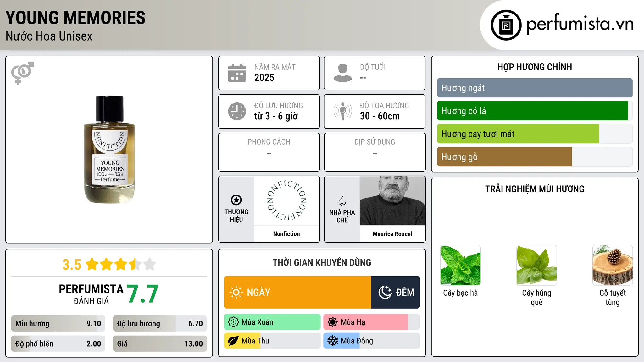Click the Nước Hoa Unisex subtitle

tap(49, 36)
